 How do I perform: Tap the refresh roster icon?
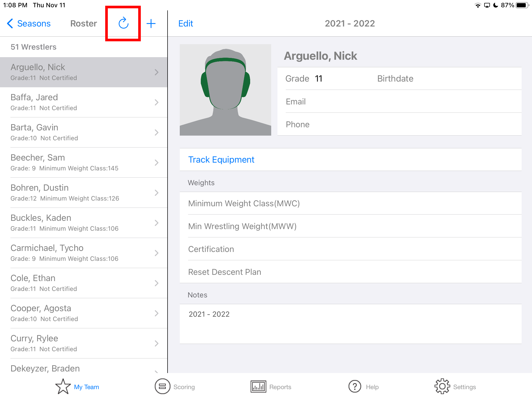coord(123,23)
